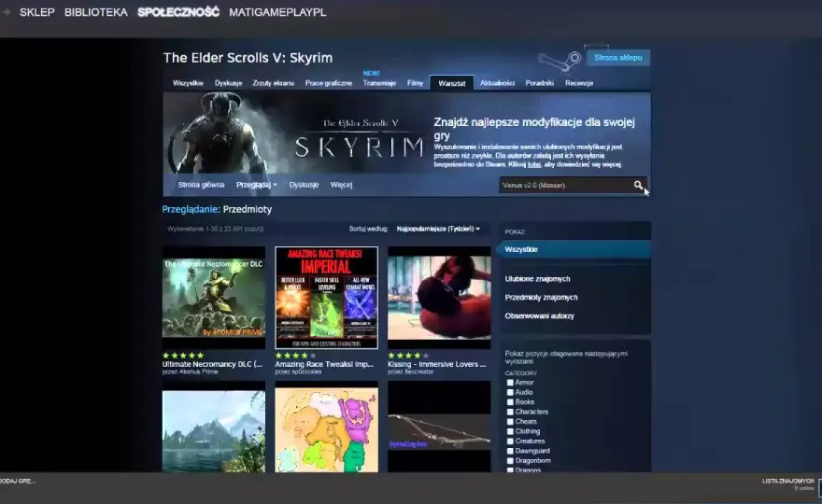Toggle the Cheats category checkbox
Image resolution: width=822 pixels, height=504 pixels.
[x=510, y=422]
